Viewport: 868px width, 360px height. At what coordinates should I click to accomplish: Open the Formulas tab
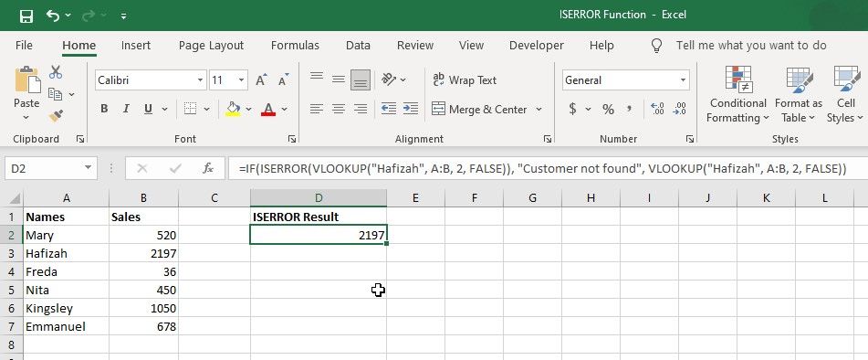295,46
